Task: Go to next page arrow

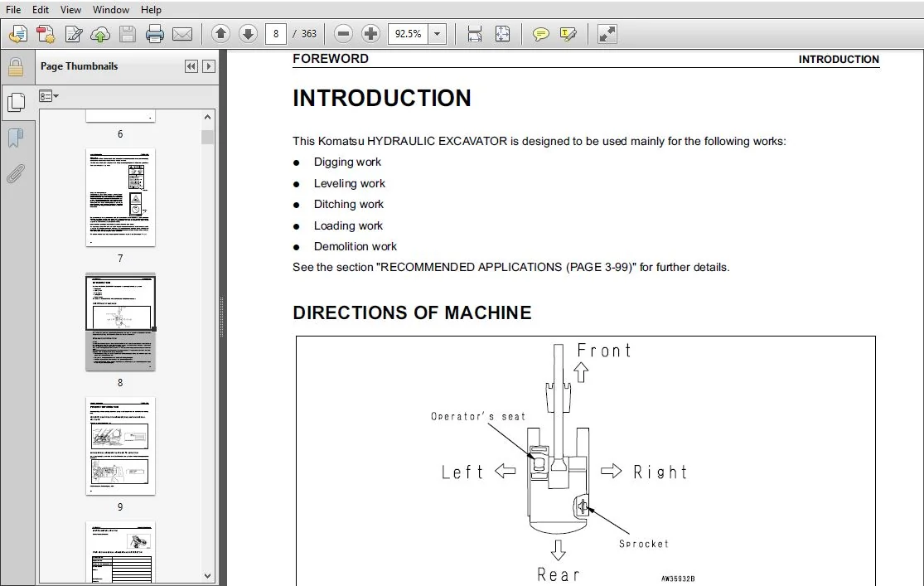Action: coord(248,34)
